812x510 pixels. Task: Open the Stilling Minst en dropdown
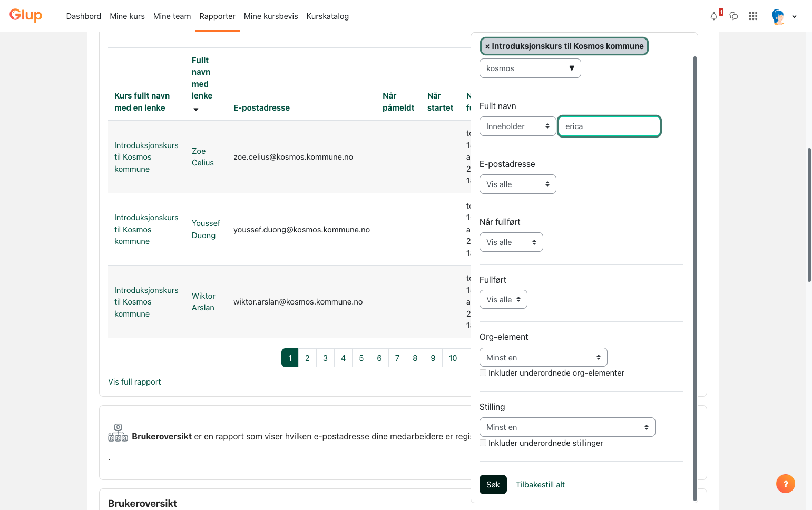coord(568,427)
